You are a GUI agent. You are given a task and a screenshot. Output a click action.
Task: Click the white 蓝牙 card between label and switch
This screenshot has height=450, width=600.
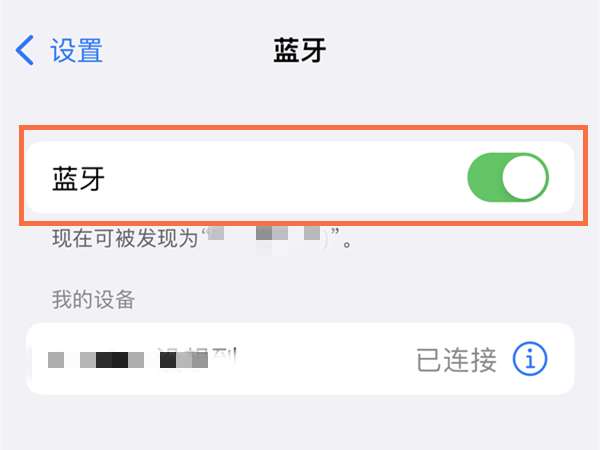tap(285, 178)
